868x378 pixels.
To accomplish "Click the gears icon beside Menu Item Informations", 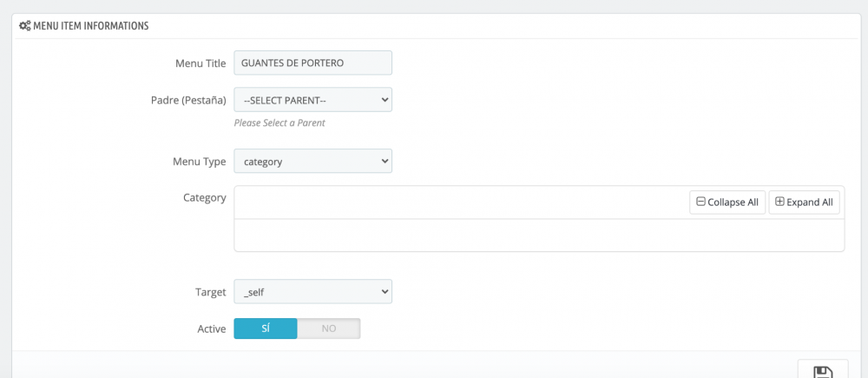I will coord(24,26).
